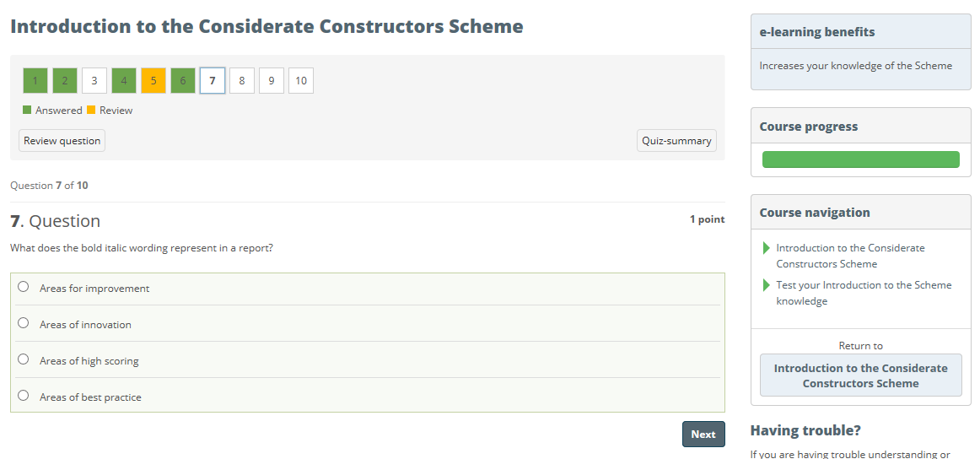Choose 'Areas of innovation' radio option
Screen dimensions: 980x459
pyautogui.click(x=23, y=323)
